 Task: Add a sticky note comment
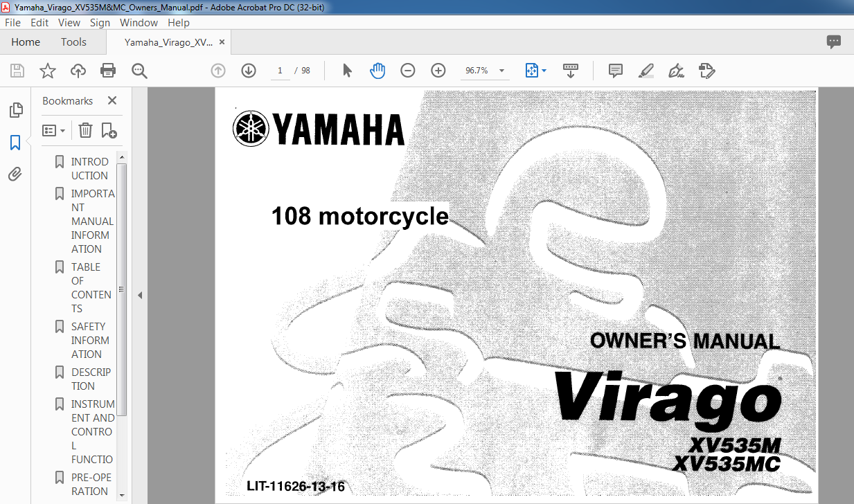615,71
